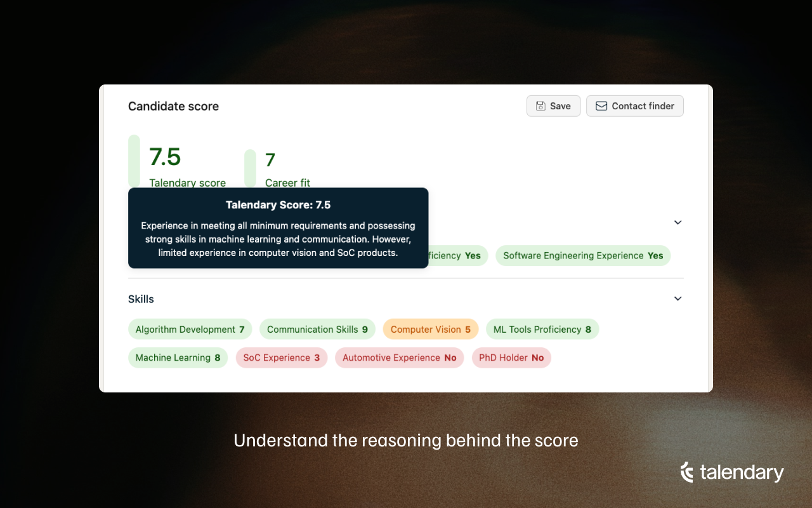Collapse the requirements section chevron above Skills
Viewport: 812px width, 508px height.
(678, 222)
